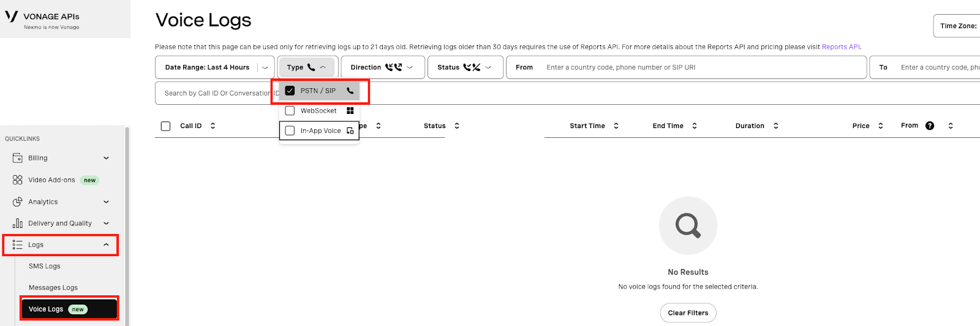Click the QUICKLINKS heading text
980x326 pixels.
coord(22,138)
